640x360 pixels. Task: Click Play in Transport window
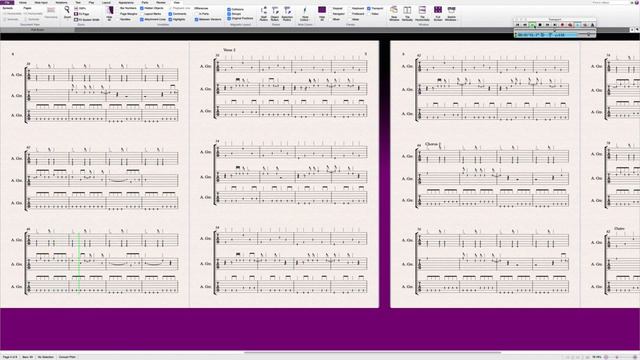point(533,25)
